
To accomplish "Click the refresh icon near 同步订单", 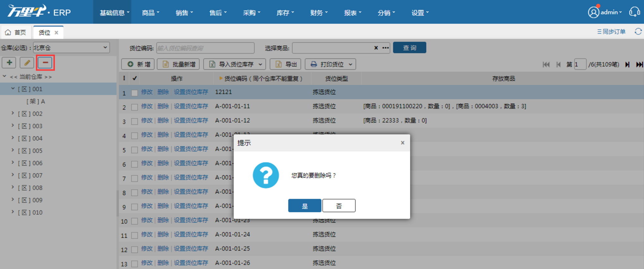I will [x=638, y=32].
